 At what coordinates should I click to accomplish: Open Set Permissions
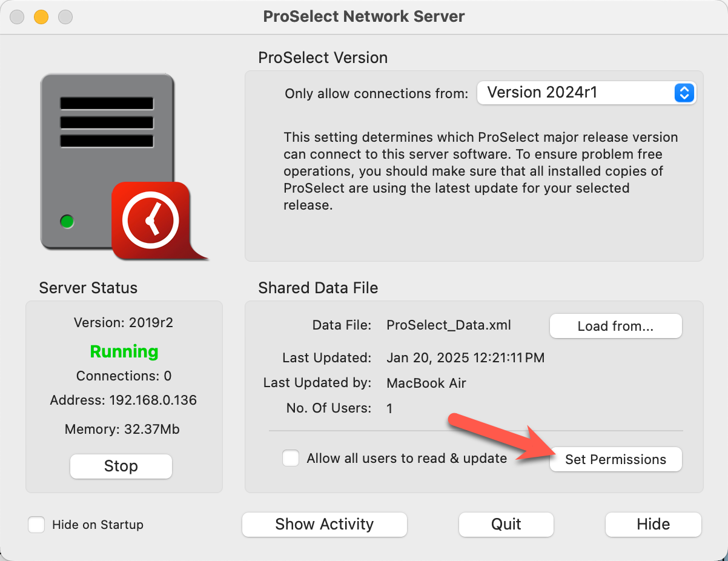[x=615, y=459]
